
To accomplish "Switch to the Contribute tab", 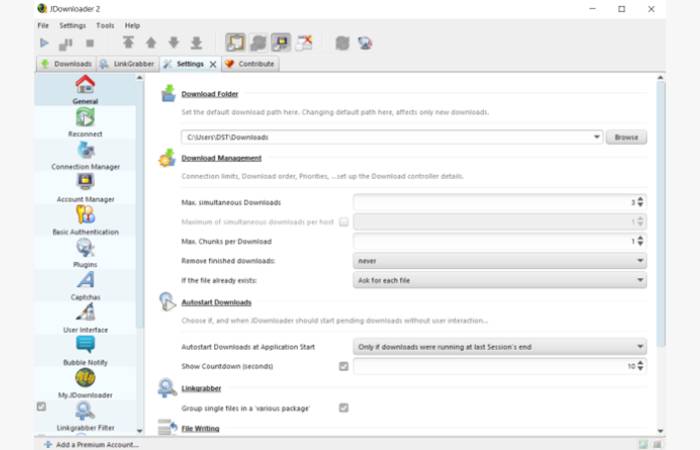I will point(250,64).
